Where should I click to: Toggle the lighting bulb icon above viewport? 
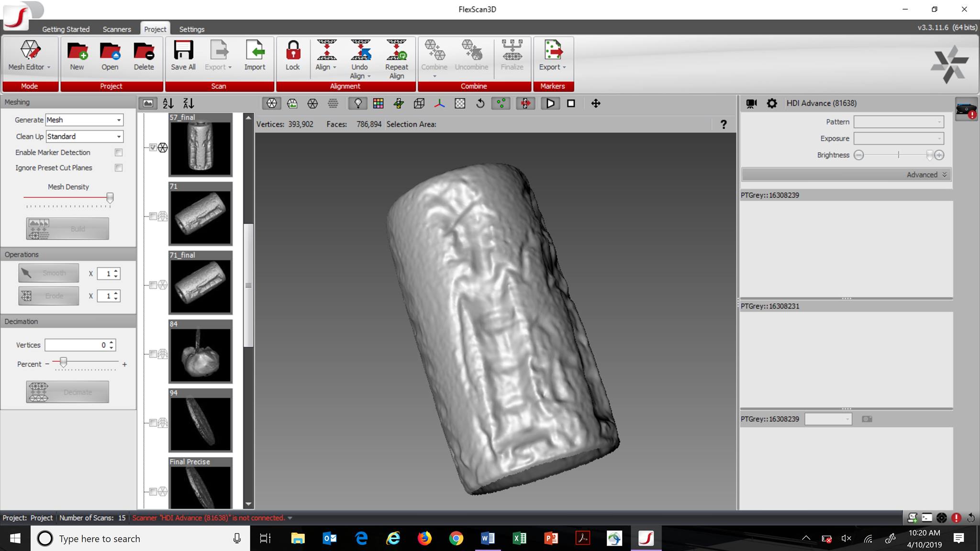click(x=357, y=103)
